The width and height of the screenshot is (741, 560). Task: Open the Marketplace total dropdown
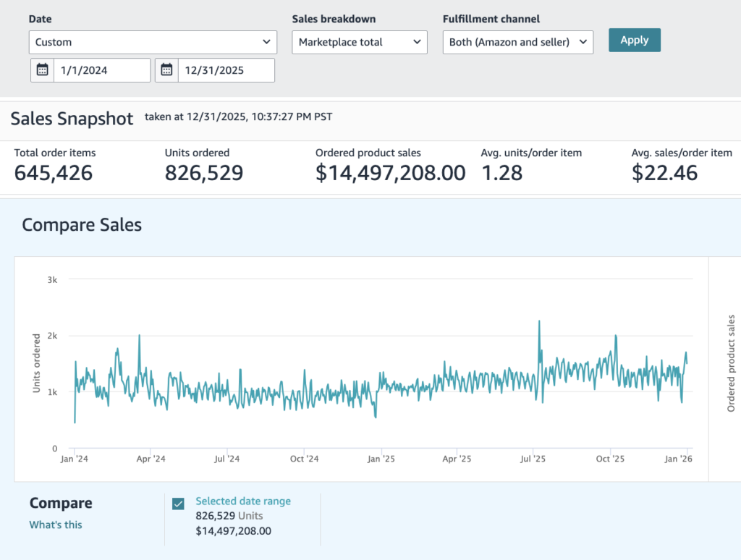point(360,42)
